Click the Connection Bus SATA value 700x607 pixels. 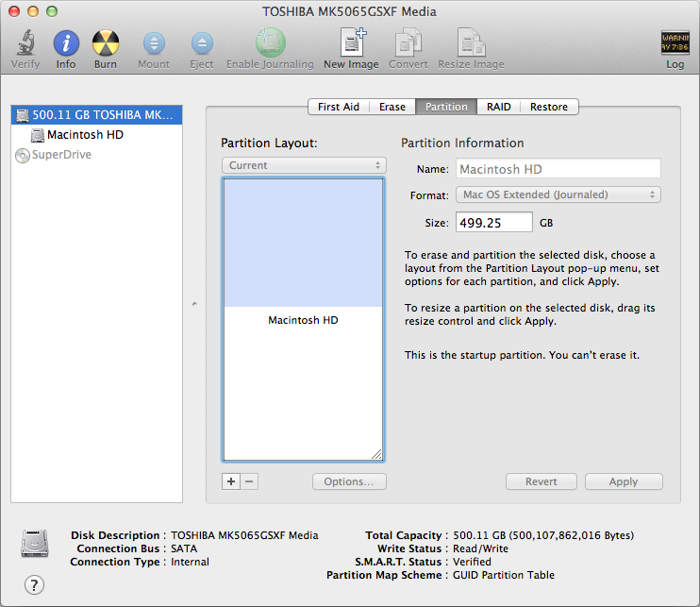click(184, 548)
